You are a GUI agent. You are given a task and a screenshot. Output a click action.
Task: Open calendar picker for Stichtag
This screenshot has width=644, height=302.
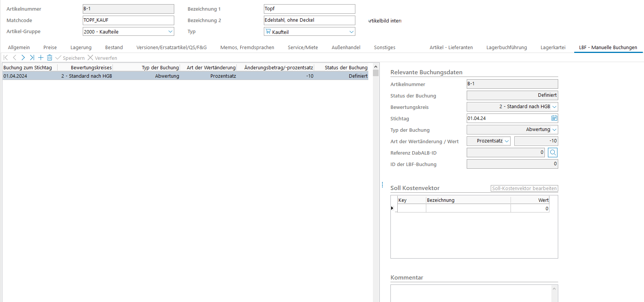(x=554, y=118)
